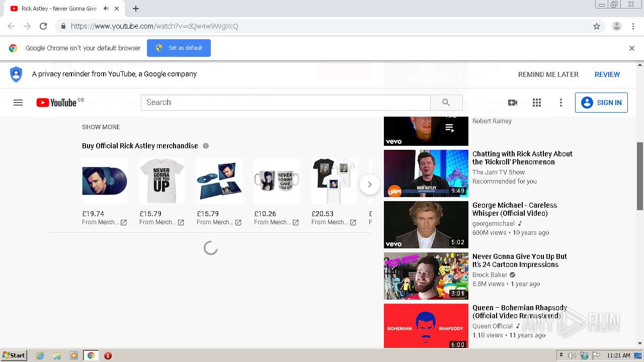Click Set as default button
Screen dimensions: 644x362
(x=179, y=48)
